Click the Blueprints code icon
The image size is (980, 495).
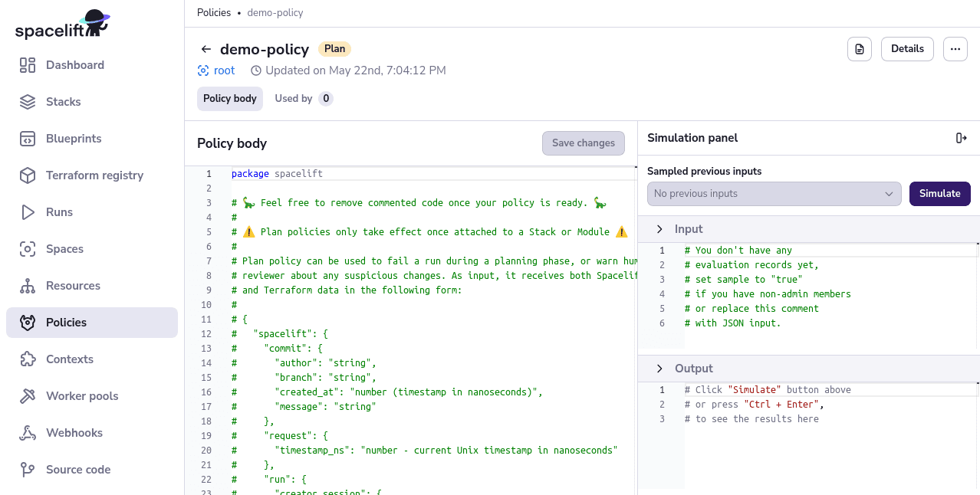pos(28,139)
